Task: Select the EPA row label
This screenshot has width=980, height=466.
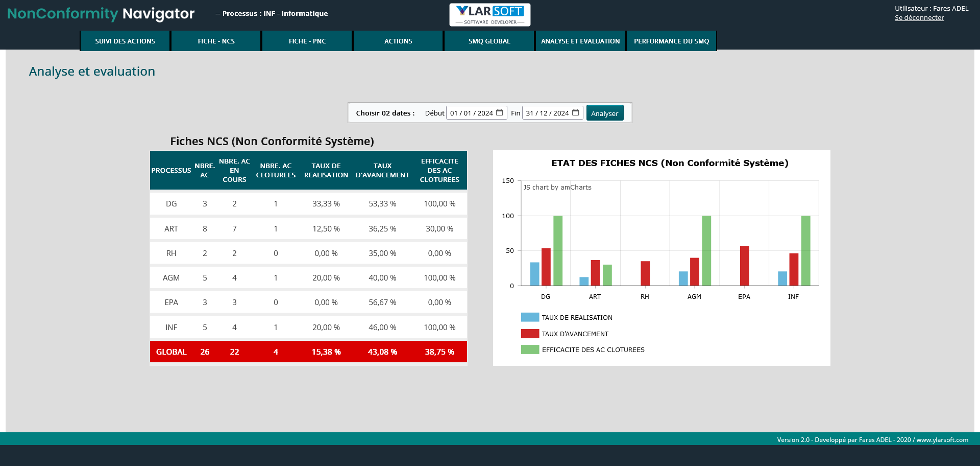Action: (x=171, y=302)
